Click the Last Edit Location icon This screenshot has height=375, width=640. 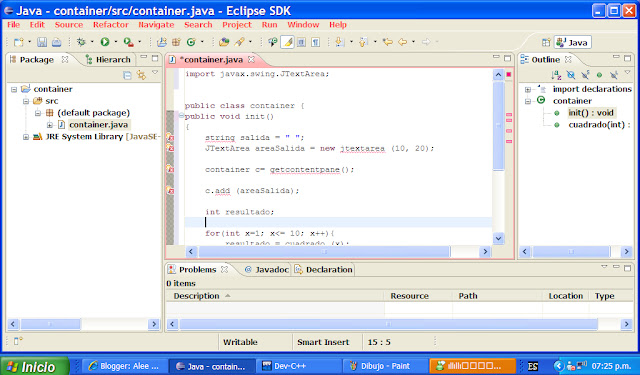click(x=388, y=42)
